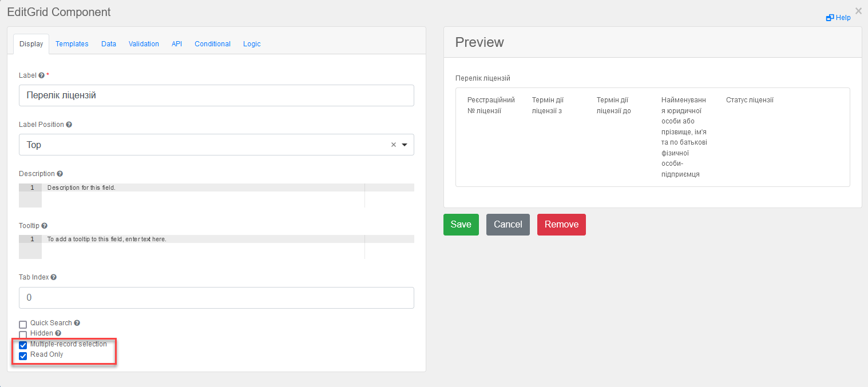
Task: Click the Description help question icon
Action: pyautogui.click(x=60, y=174)
